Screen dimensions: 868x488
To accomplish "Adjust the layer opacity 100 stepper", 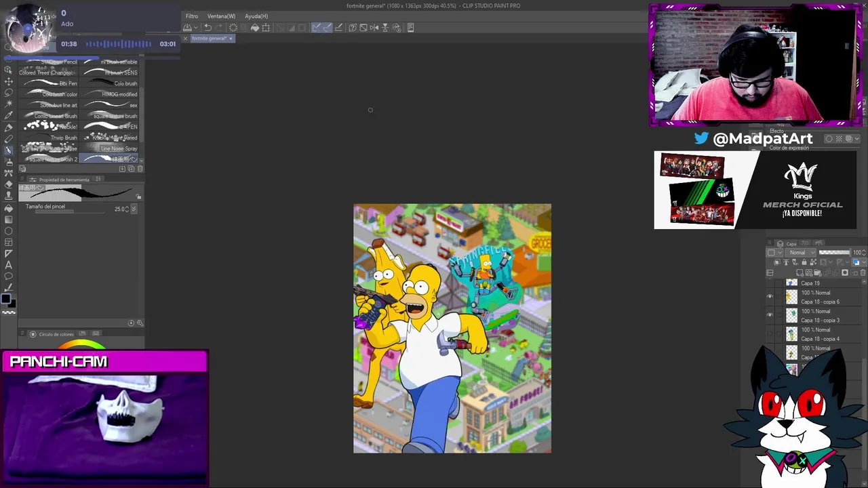I will pyautogui.click(x=865, y=253).
